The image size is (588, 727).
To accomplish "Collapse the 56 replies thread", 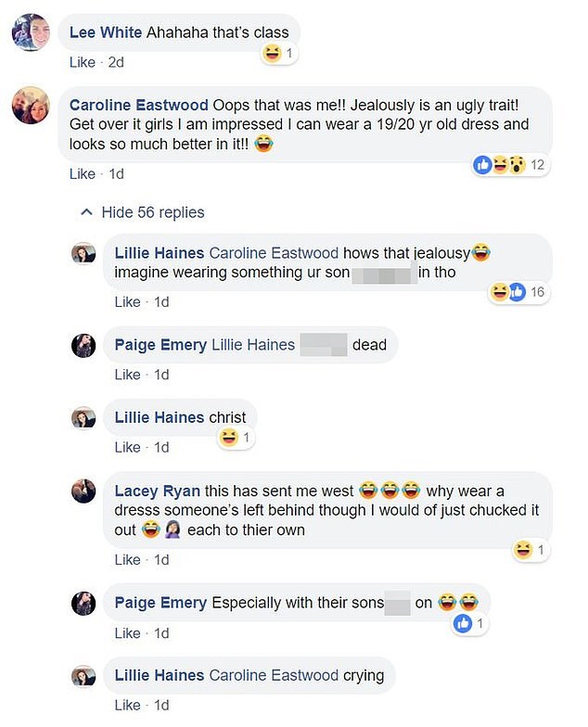I will coord(143,212).
